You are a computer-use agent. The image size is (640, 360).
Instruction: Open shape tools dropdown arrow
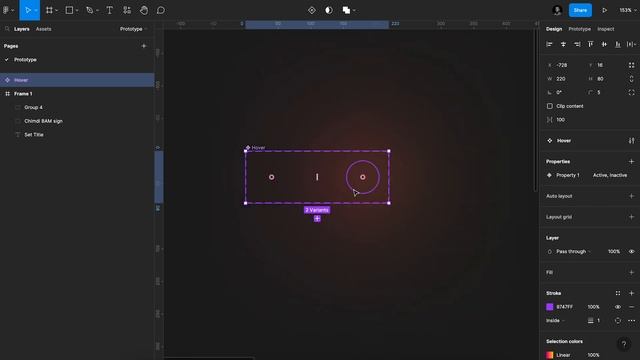pyautogui.click(x=77, y=11)
